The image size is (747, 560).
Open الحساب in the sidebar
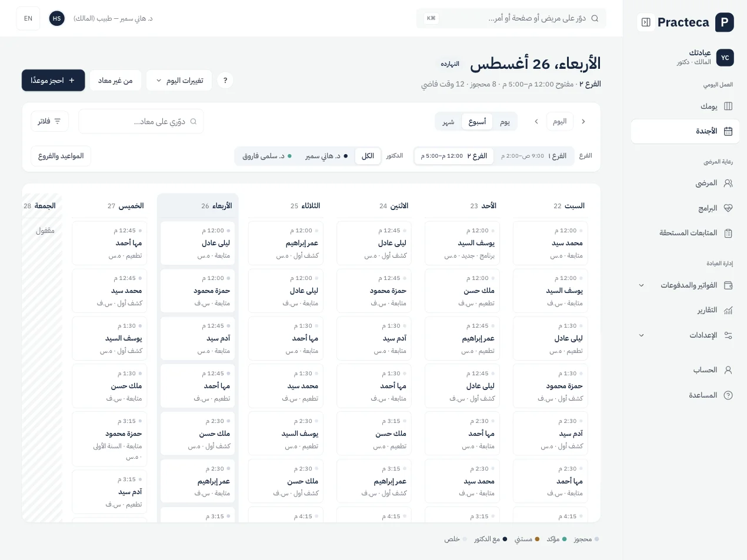(x=685, y=370)
